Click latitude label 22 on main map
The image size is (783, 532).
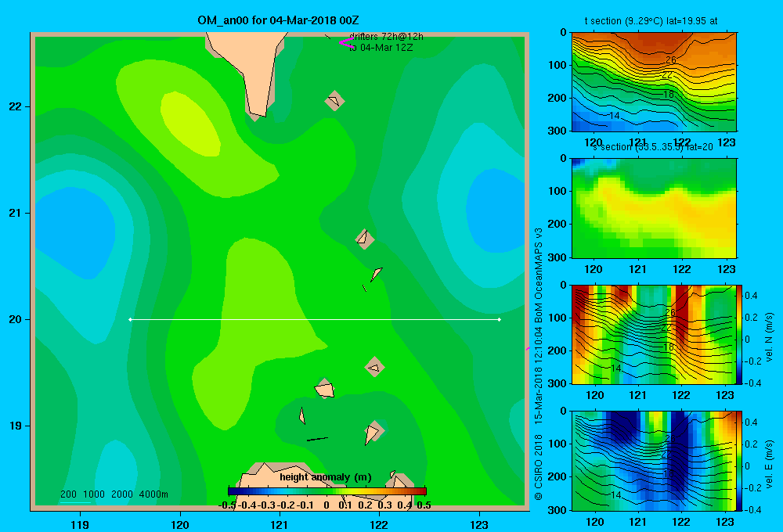(16, 107)
